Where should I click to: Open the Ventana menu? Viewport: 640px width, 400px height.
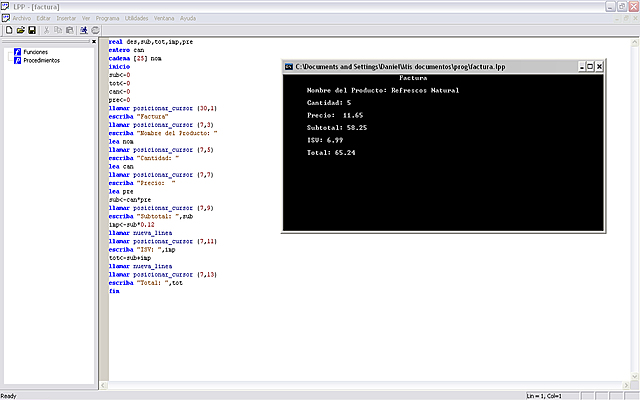[164, 18]
